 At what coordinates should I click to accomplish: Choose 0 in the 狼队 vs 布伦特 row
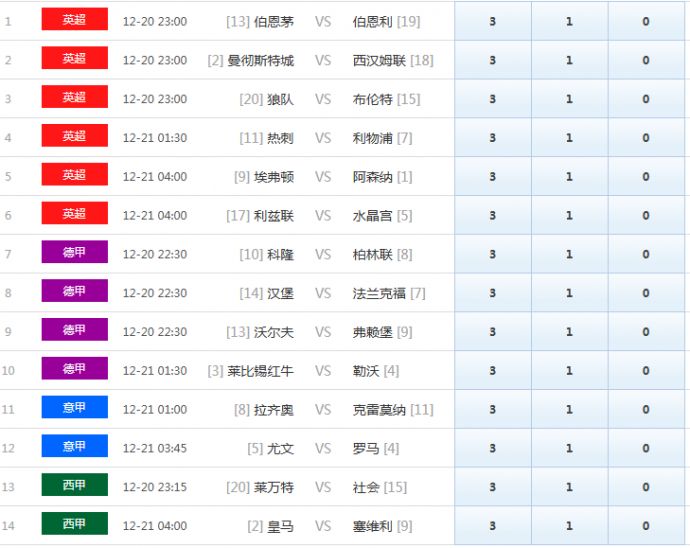pos(646,99)
